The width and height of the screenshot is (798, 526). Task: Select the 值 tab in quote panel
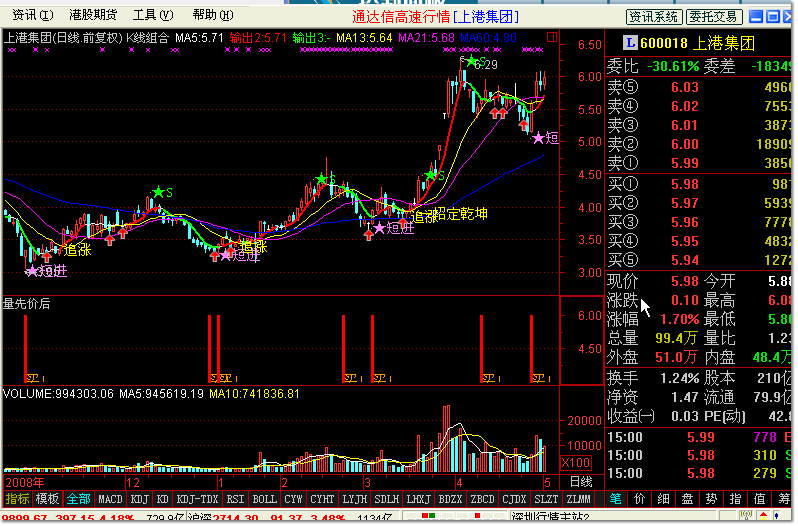pos(759,499)
